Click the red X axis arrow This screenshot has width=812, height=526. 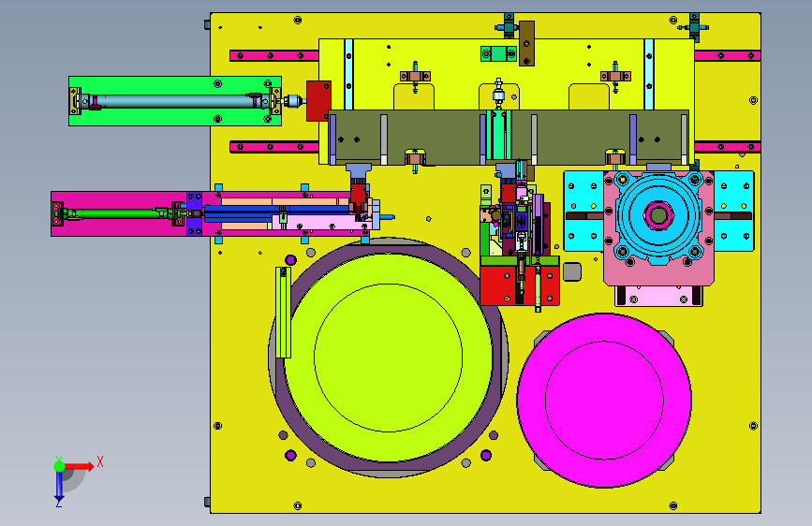pos(80,466)
